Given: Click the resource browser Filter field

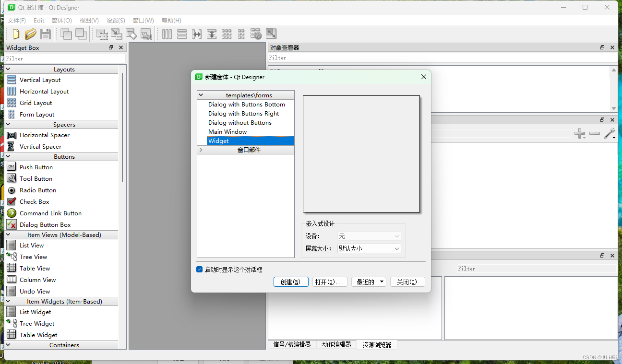Looking at the screenshot, I should click(x=536, y=269).
